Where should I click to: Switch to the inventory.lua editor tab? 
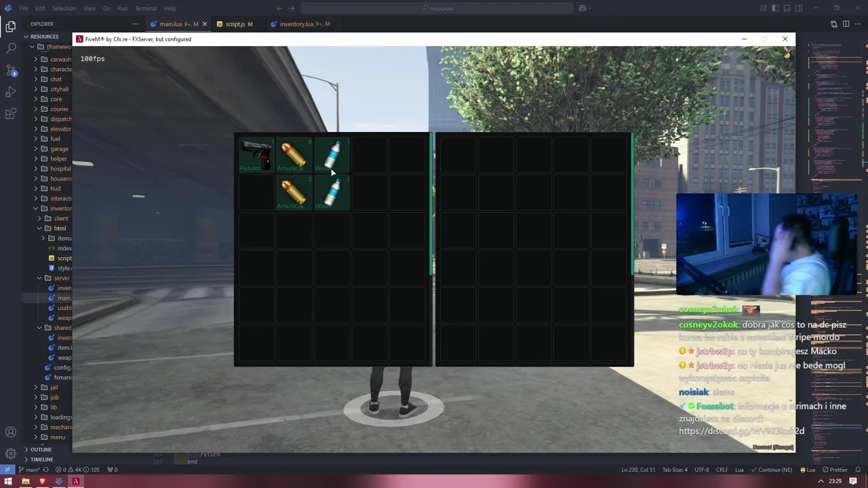coord(304,24)
